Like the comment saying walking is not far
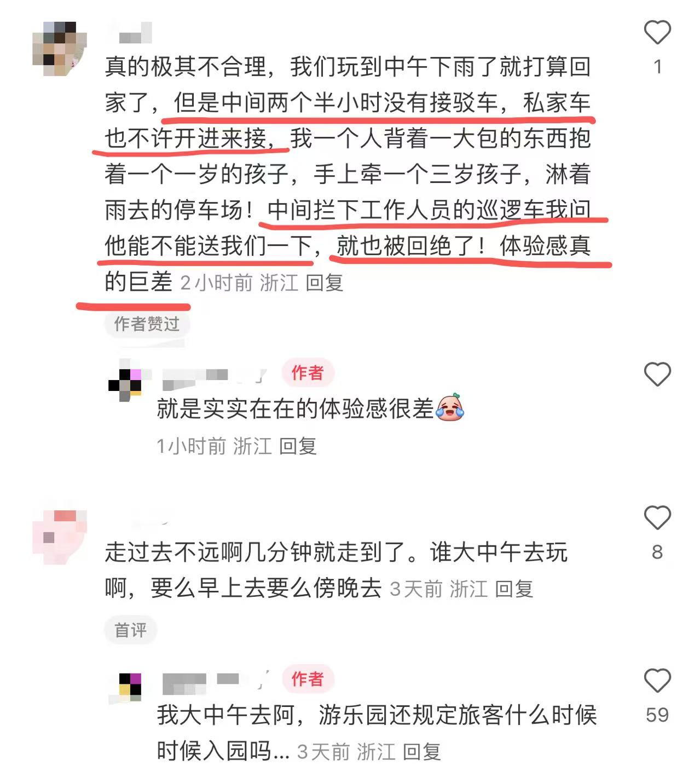Image resolution: width=700 pixels, height=777 pixels. 657,517
